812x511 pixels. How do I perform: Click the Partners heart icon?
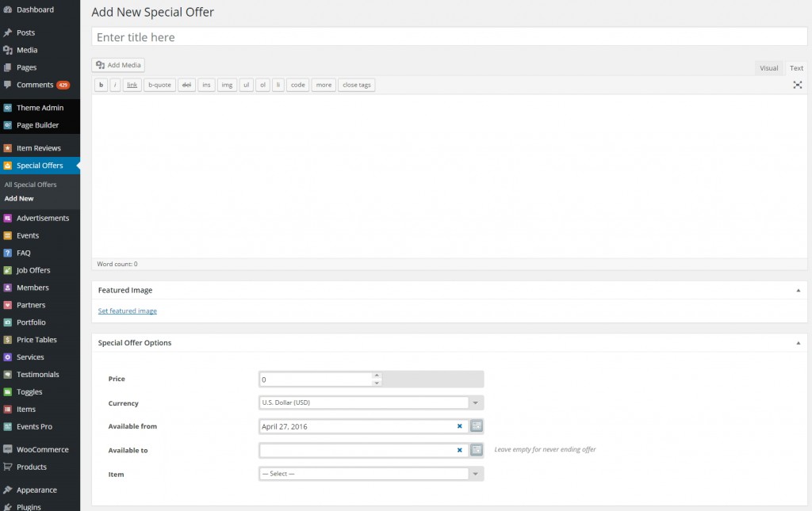tap(8, 305)
